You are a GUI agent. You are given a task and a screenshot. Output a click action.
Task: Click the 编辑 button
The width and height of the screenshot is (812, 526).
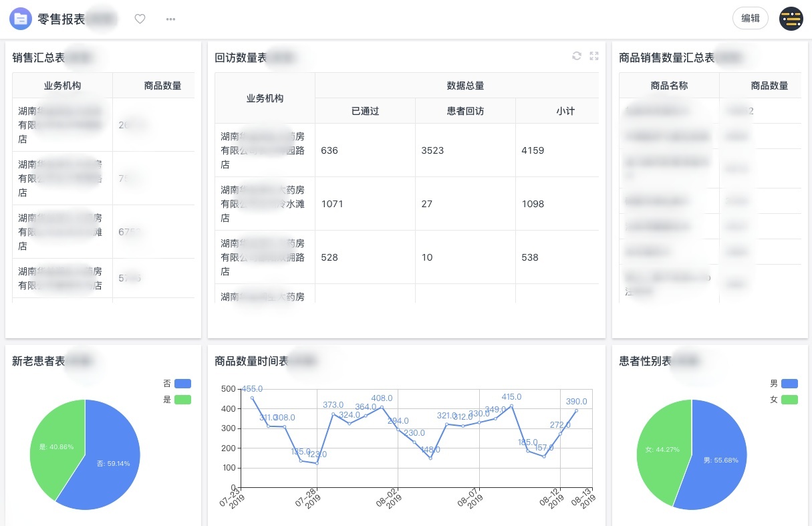point(751,19)
